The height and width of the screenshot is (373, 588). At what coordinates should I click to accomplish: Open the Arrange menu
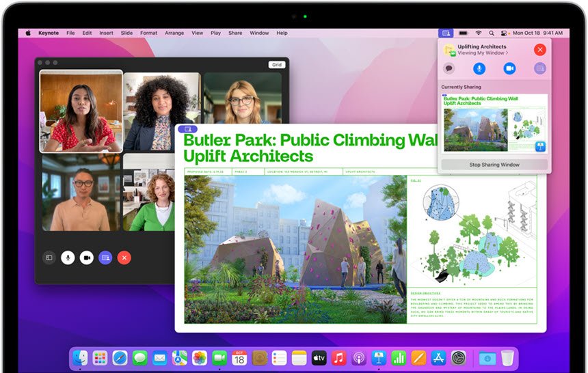174,33
